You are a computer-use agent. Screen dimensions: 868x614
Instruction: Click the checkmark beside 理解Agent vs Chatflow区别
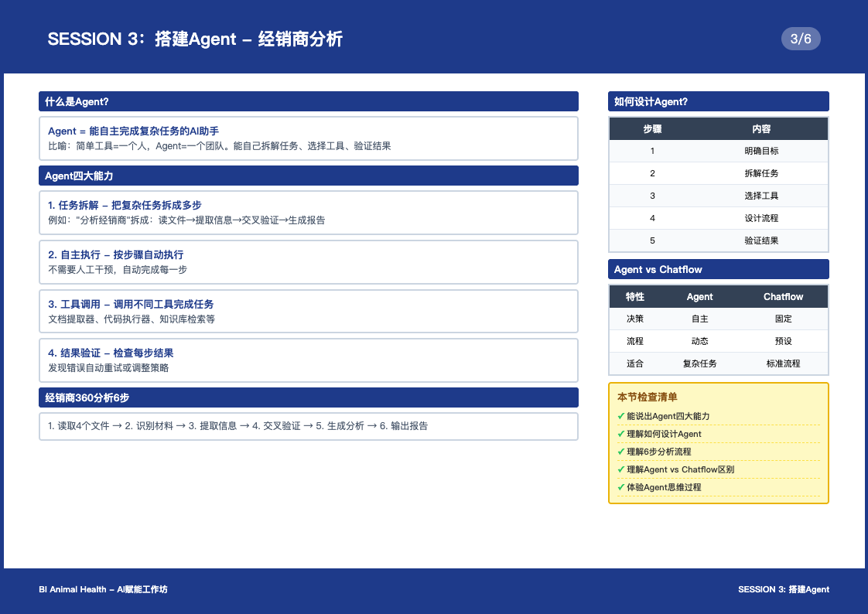click(x=621, y=469)
